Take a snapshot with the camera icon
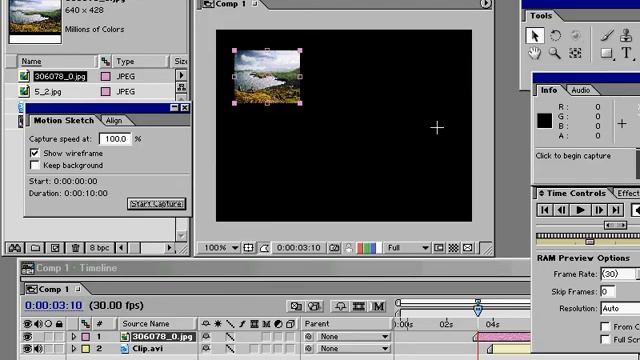640x360 pixels. (334, 248)
